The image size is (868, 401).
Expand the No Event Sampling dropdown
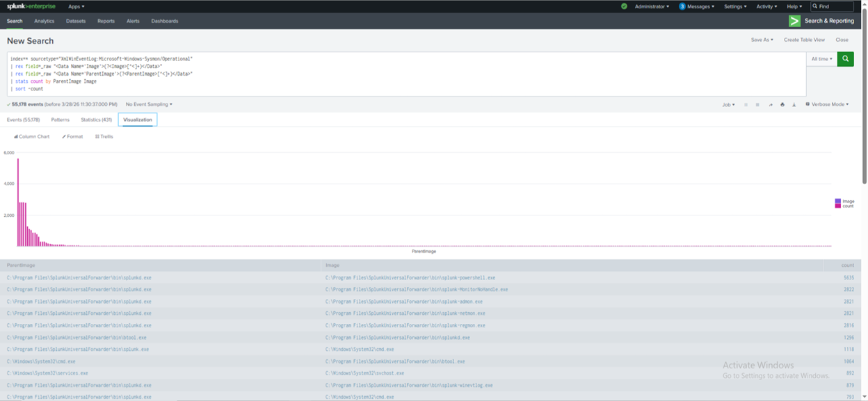click(x=149, y=104)
